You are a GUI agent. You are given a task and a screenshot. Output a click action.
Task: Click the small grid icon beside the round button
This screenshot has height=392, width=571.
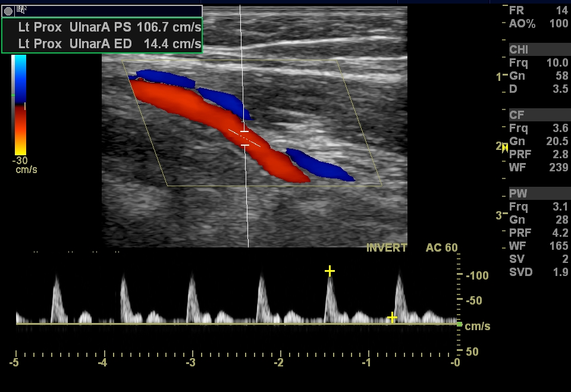pyautogui.click(x=21, y=10)
